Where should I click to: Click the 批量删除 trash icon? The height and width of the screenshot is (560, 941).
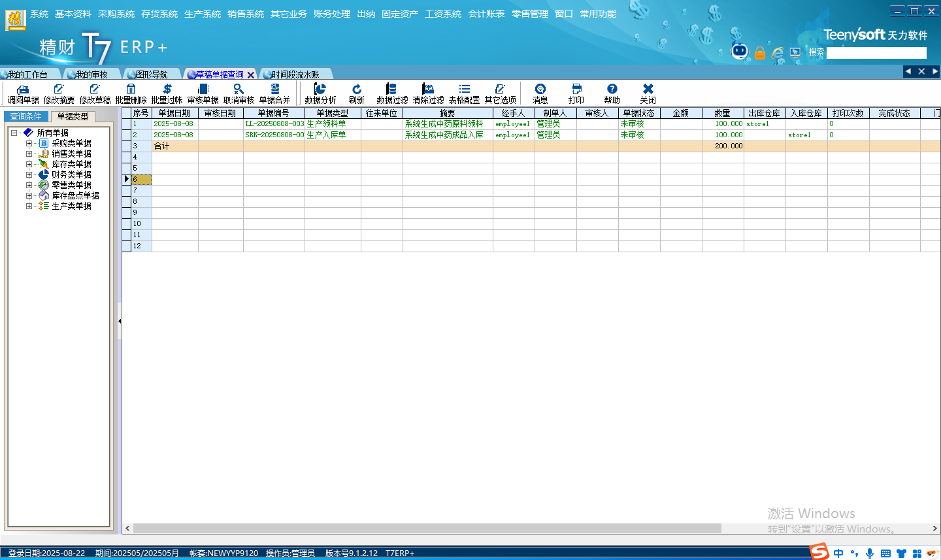click(x=131, y=90)
